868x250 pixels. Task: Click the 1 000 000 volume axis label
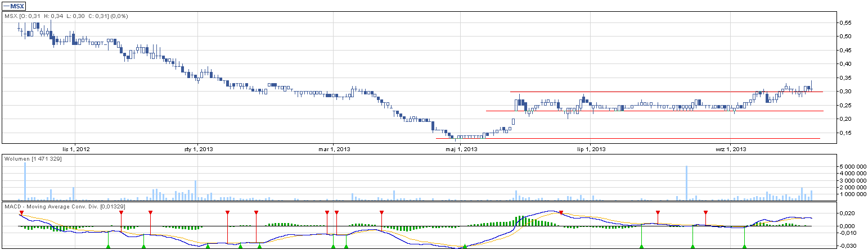click(x=854, y=194)
